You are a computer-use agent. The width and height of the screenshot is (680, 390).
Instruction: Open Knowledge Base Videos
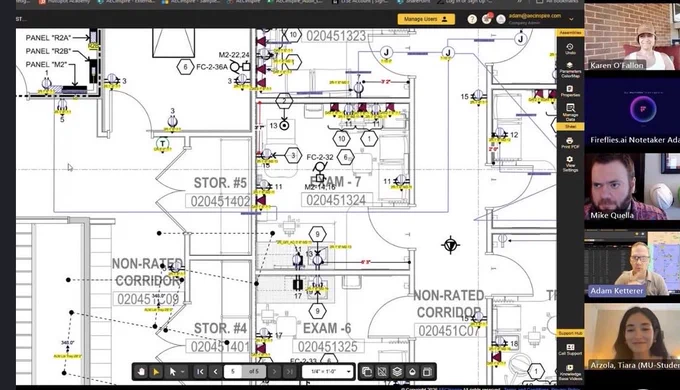click(x=570, y=373)
